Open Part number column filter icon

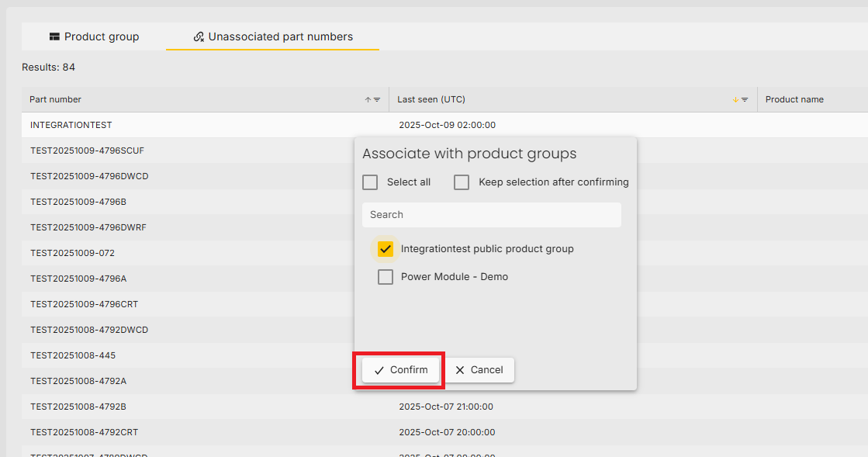pos(377,100)
